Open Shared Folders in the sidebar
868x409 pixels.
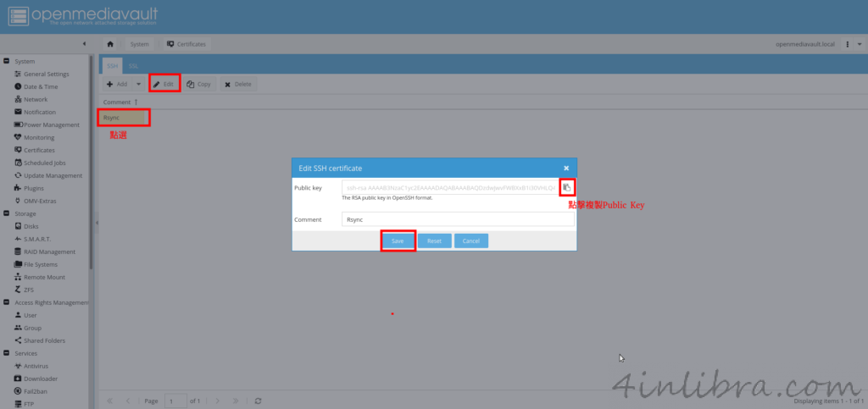pos(46,340)
